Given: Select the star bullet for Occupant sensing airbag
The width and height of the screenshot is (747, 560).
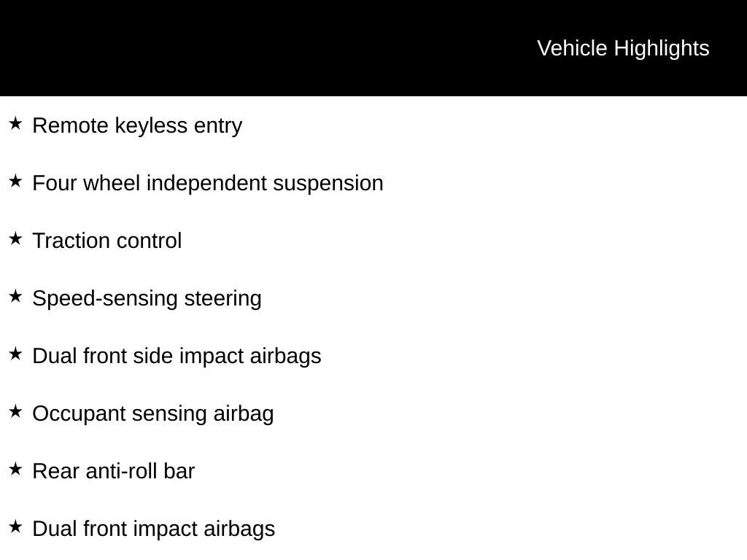Looking at the screenshot, I should click(15, 412).
